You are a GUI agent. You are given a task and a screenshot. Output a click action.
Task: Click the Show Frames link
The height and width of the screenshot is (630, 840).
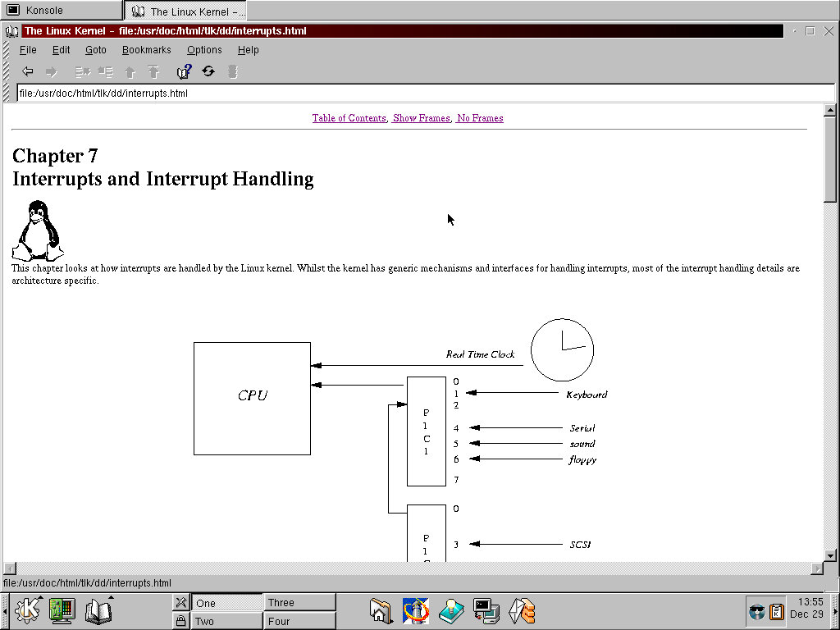422,118
